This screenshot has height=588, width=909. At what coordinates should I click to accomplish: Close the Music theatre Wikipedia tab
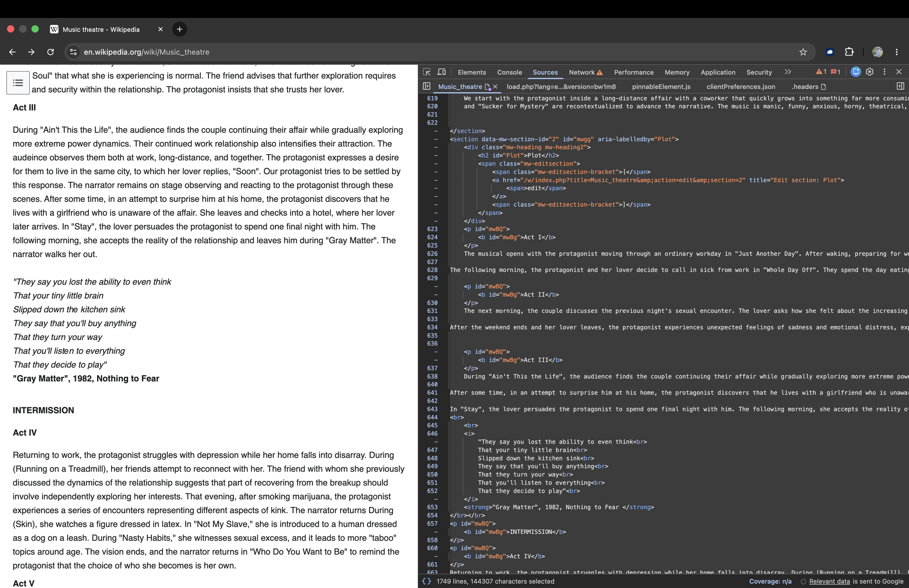click(x=160, y=29)
